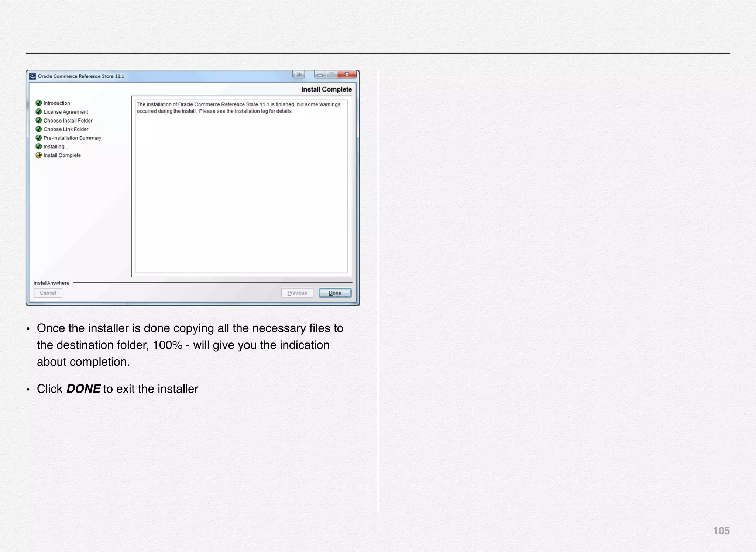Click the Pre-Installation Summary checkmark icon
Image resolution: width=756 pixels, height=552 pixels.
(38, 138)
